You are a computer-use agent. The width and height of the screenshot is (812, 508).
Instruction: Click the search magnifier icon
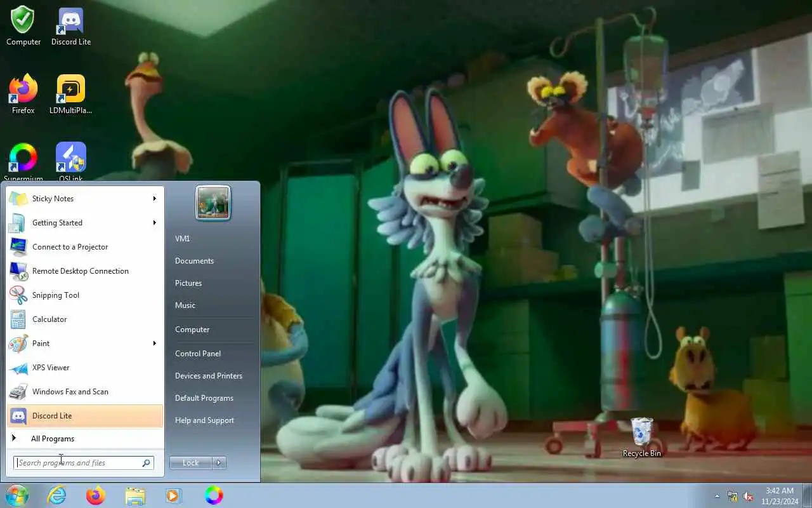click(146, 463)
